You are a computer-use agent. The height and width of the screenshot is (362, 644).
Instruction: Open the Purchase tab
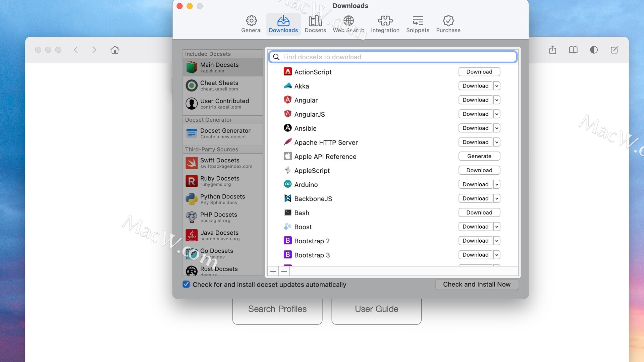pos(448,24)
